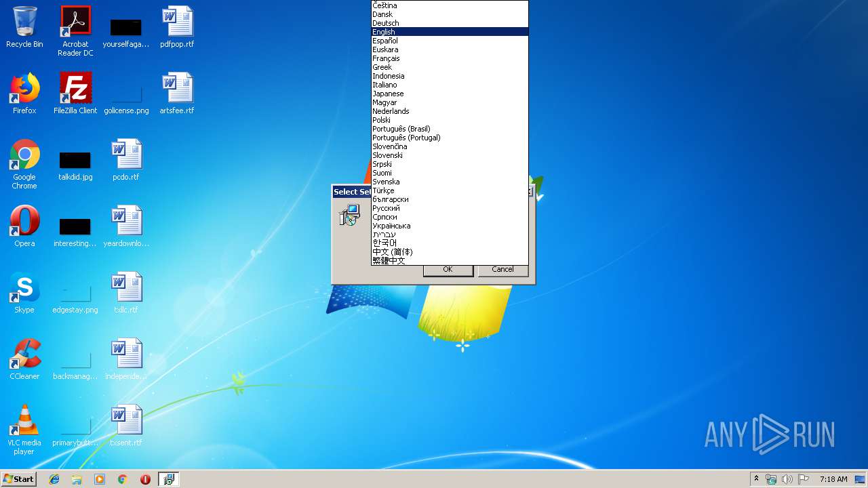Pick Slovenski in the language list
The height and width of the screenshot is (488, 868).
pos(450,155)
